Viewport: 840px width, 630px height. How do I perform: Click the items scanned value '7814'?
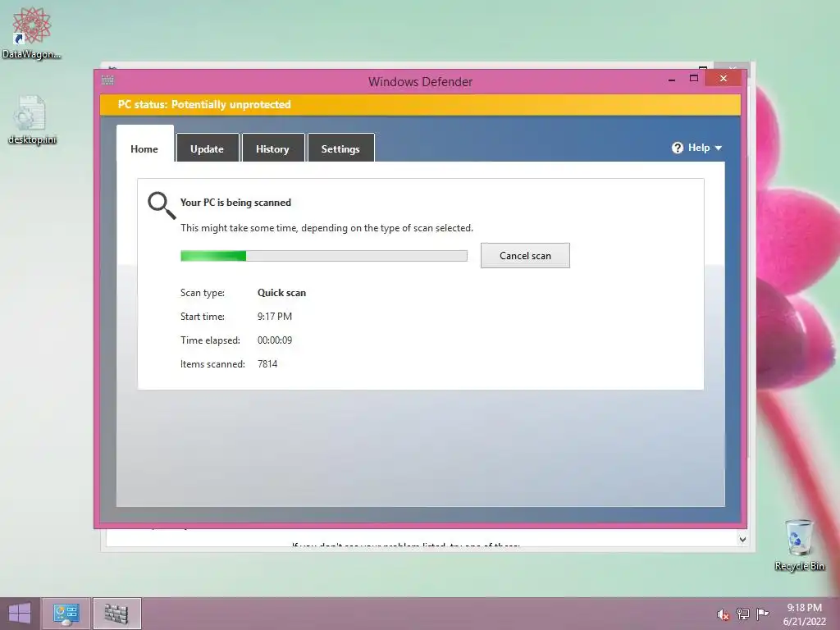(267, 363)
